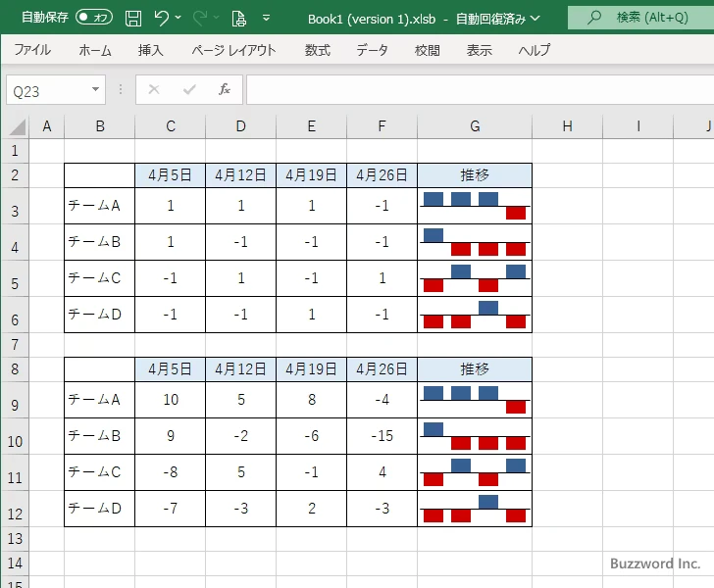Screen dimensions: 714x588
Task: Toggle the AutoSave (自動保存) switch
Action: [94, 18]
